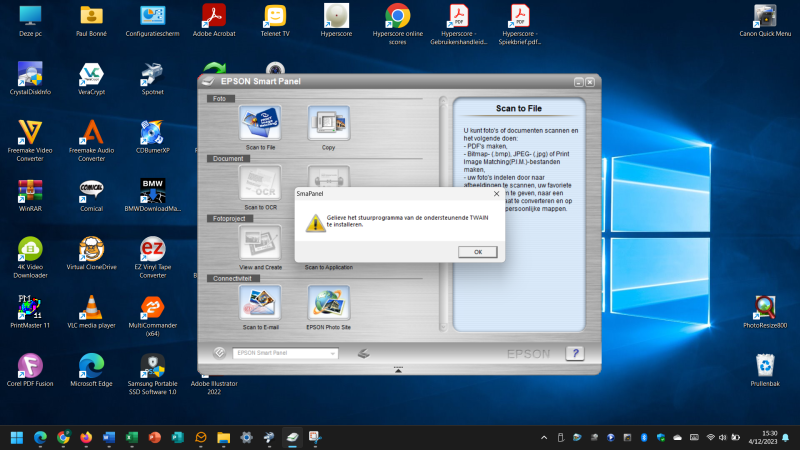The image size is (800, 450).
Task: Close the SmaPanel dialog with the X
Action: [496, 192]
